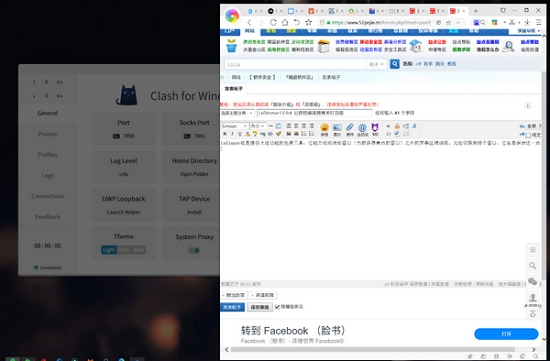Select the Dark theme in Clash
550x361 pixels.
point(124,250)
